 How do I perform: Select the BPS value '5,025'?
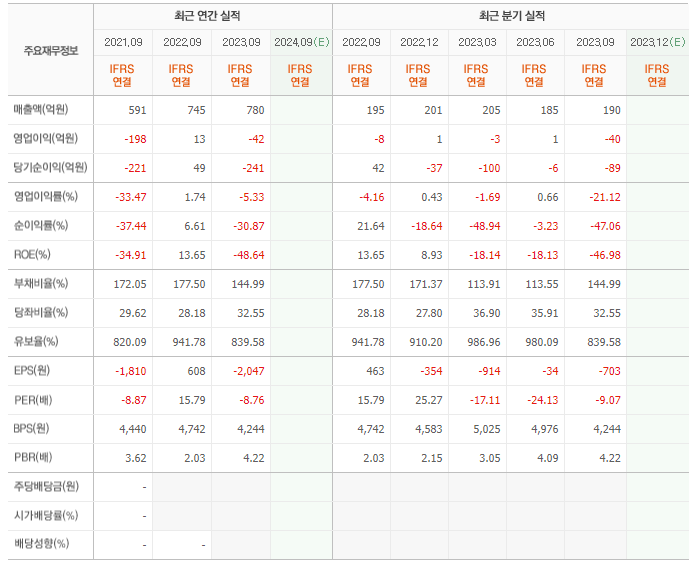click(487, 429)
